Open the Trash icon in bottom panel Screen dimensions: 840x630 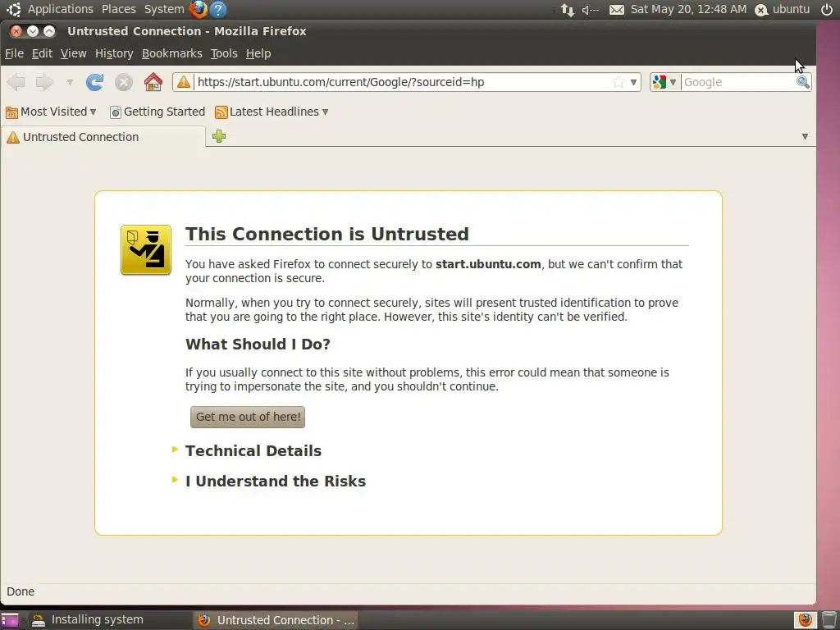(x=829, y=620)
